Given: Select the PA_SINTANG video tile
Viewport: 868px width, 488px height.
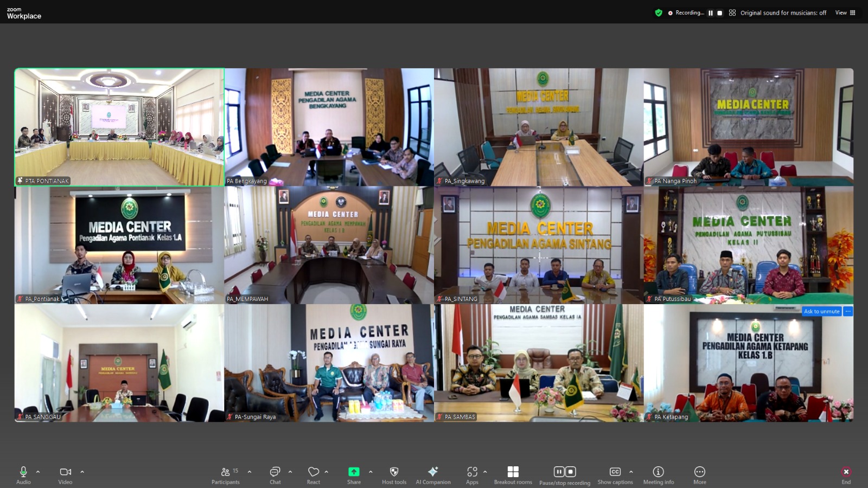Looking at the screenshot, I should pyautogui.click(x=539, y=245).
